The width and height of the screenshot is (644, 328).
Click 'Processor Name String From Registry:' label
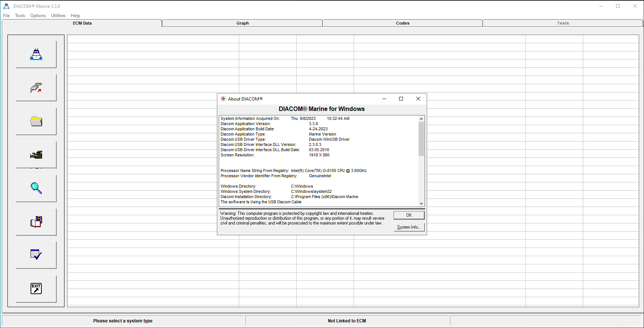255,171
